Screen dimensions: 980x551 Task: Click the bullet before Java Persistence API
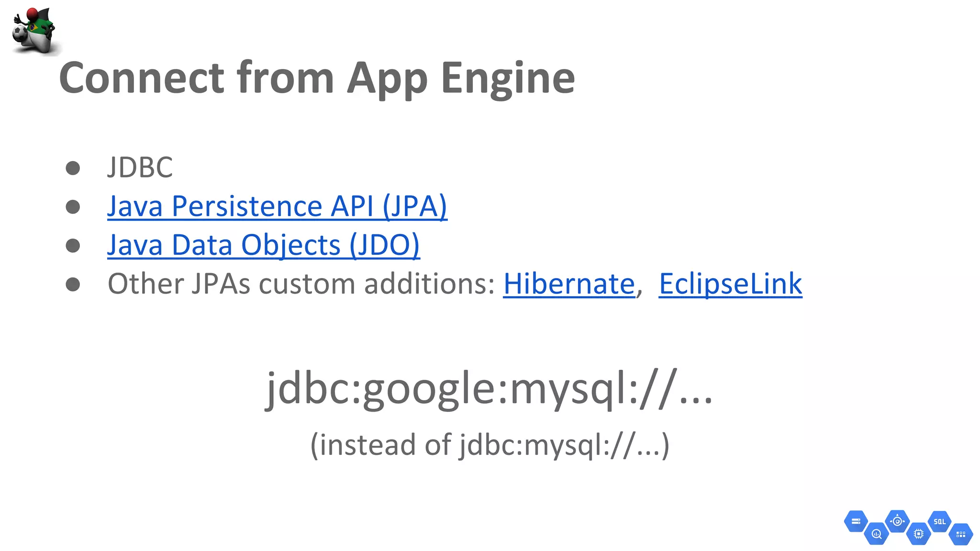coord(73,207)
